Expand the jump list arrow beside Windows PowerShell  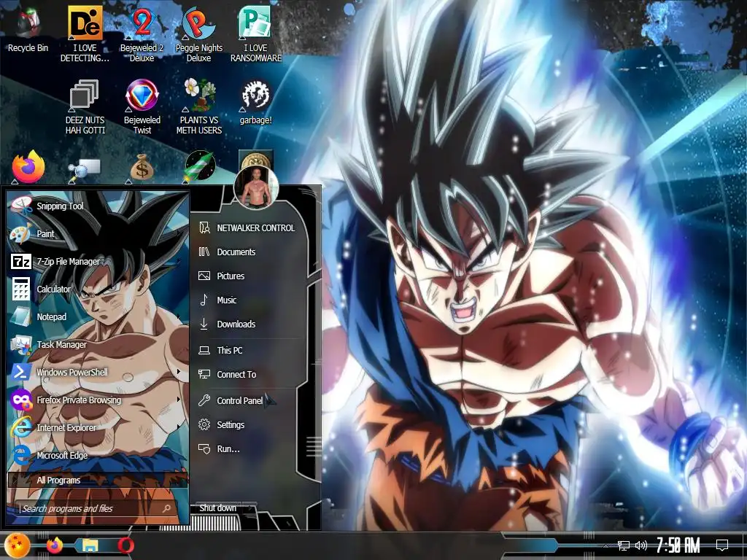point(179,372)
